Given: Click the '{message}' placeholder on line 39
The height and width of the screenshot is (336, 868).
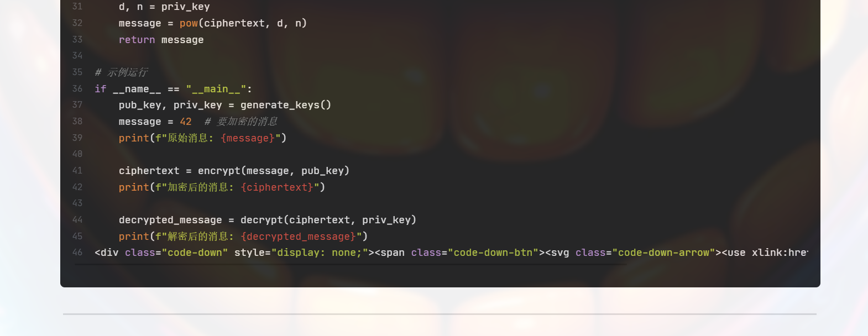Looking at the screenshot, I should coord(247,138).
